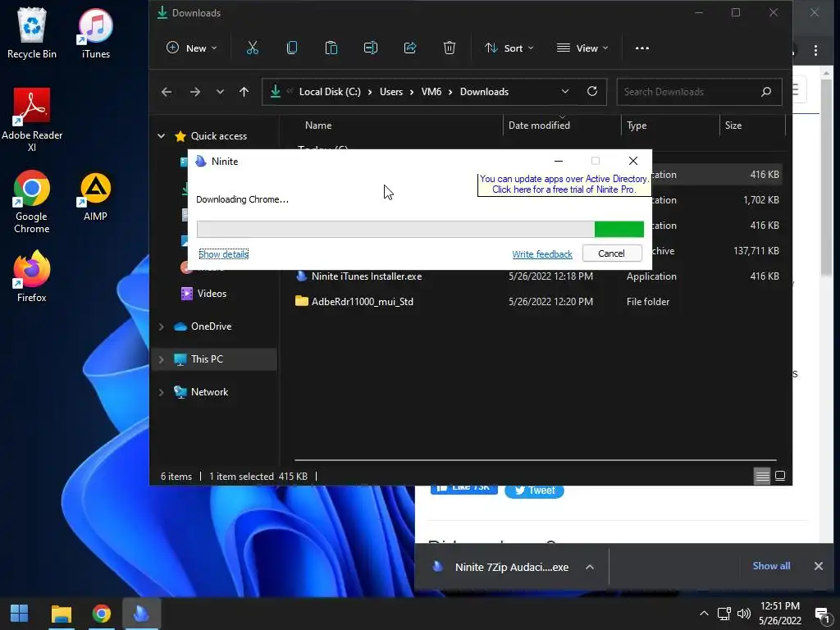Show hidden system tray icons

tap(704, 614)
